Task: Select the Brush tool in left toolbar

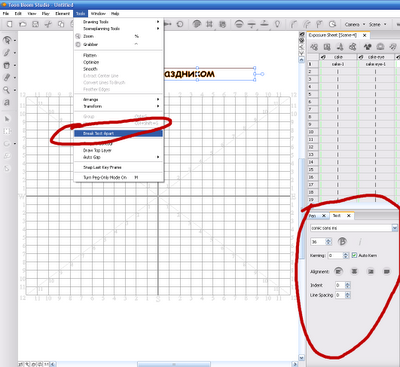Action: [x=6, y=53]
